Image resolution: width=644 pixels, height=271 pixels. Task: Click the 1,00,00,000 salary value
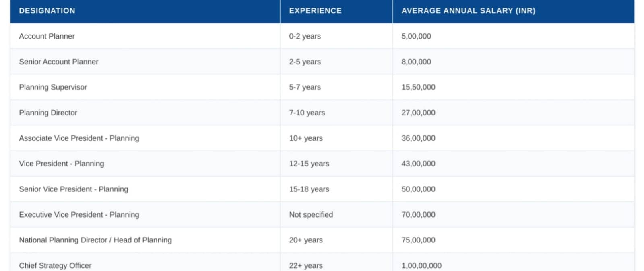coord(421,265)
